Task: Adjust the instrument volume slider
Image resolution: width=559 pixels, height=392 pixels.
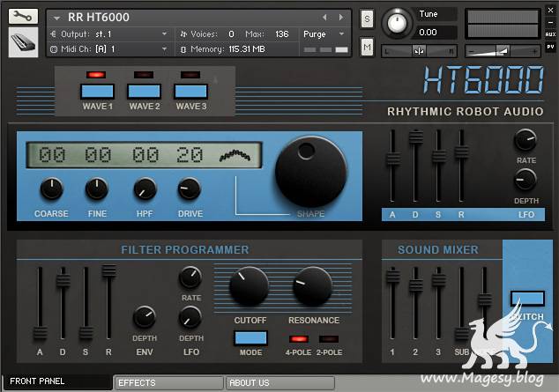Action: [x=503, y=52]
